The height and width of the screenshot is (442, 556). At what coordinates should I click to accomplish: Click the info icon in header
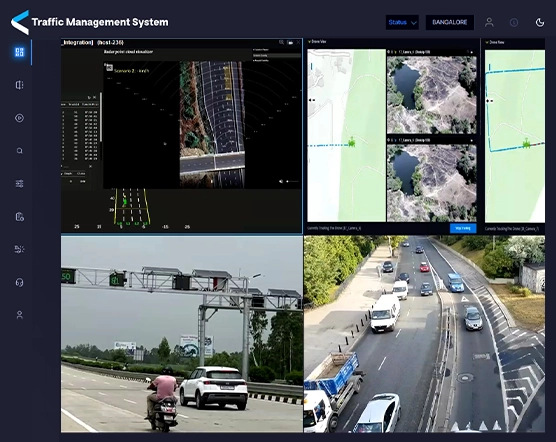tap(514, 23)
